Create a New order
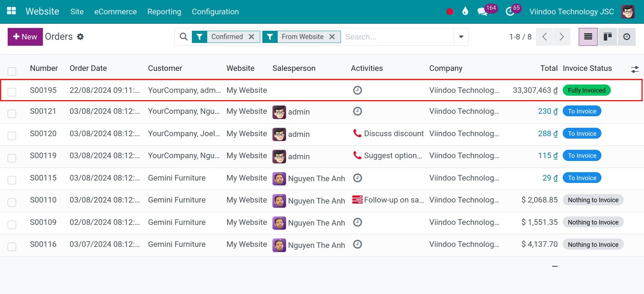Screen dimensions: 644x294 click(25, 37)
